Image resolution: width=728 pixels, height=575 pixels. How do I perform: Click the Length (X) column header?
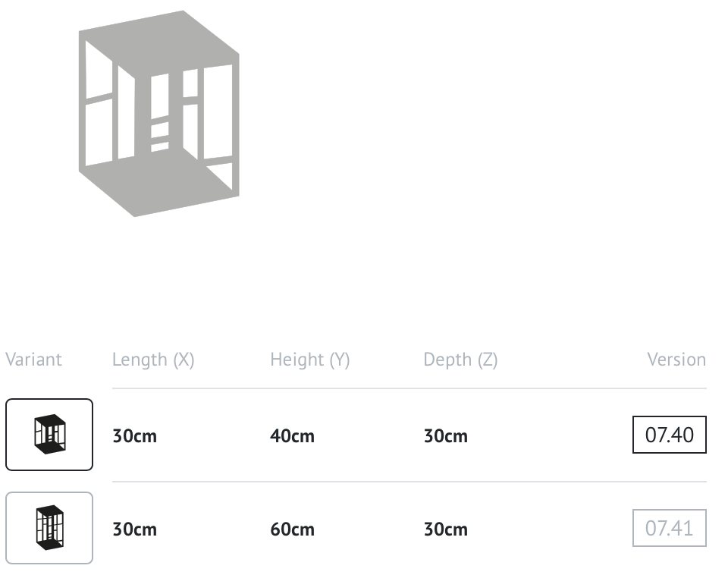(x=153, y=360)
